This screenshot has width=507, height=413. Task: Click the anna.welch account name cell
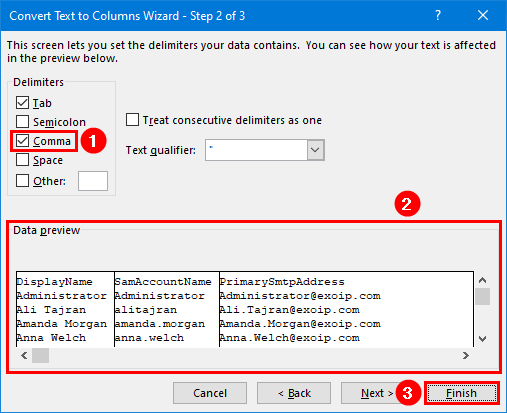click(149, 338)
